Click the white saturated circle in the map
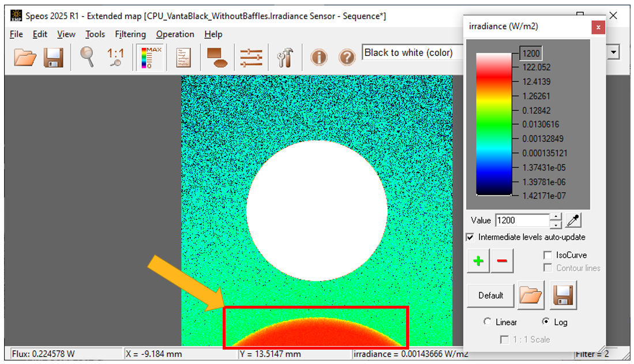 tap(317, 211)
